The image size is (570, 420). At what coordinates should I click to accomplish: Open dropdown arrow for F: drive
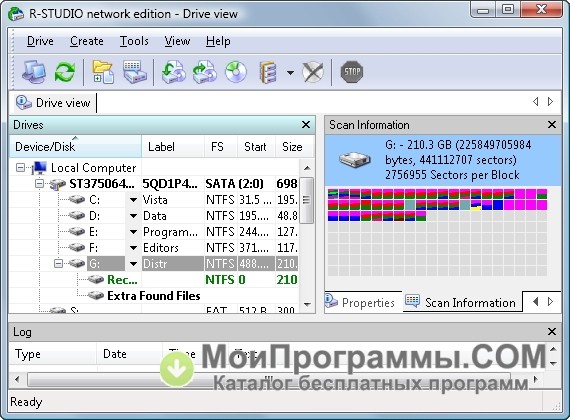[133, 248]
